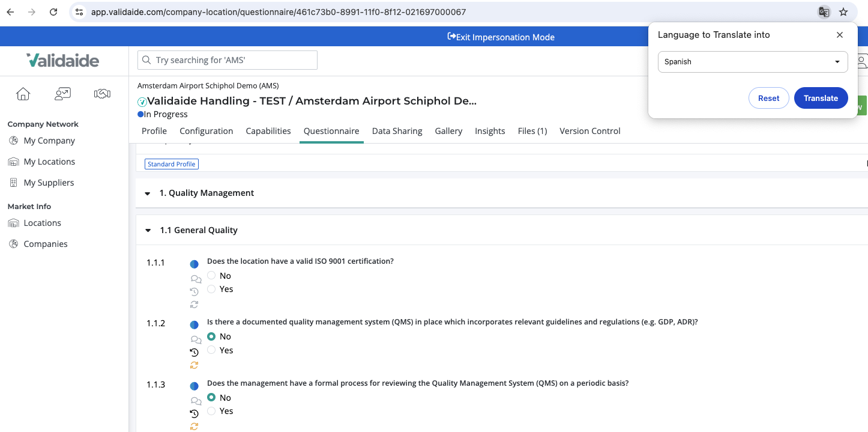868x432 pixels.
Task: Click the sync icon for question 1.1.1
Action: click(194, 305)
